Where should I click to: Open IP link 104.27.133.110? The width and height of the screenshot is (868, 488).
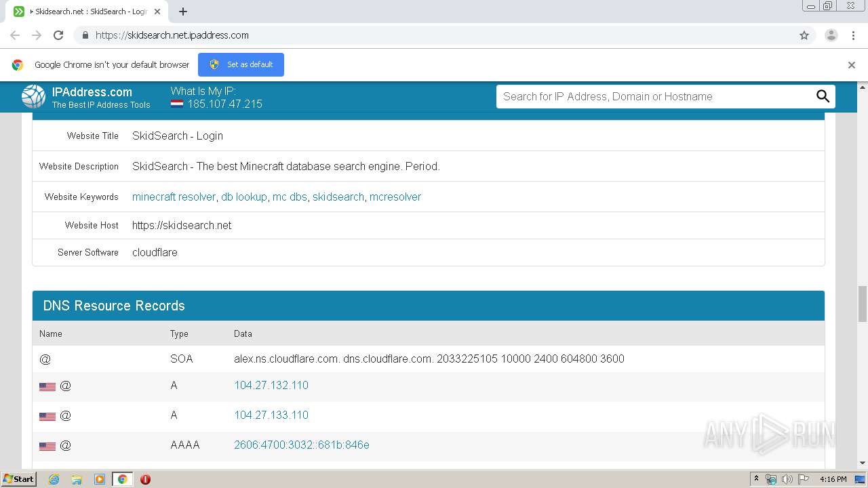point(271,415)
